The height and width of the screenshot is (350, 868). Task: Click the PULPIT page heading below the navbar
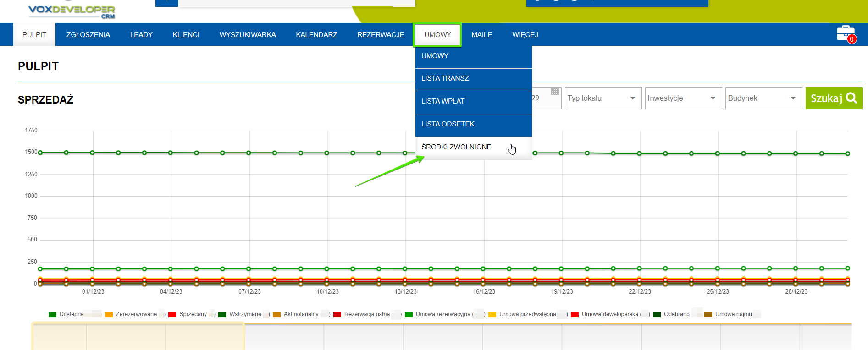(x=38, y=66)
